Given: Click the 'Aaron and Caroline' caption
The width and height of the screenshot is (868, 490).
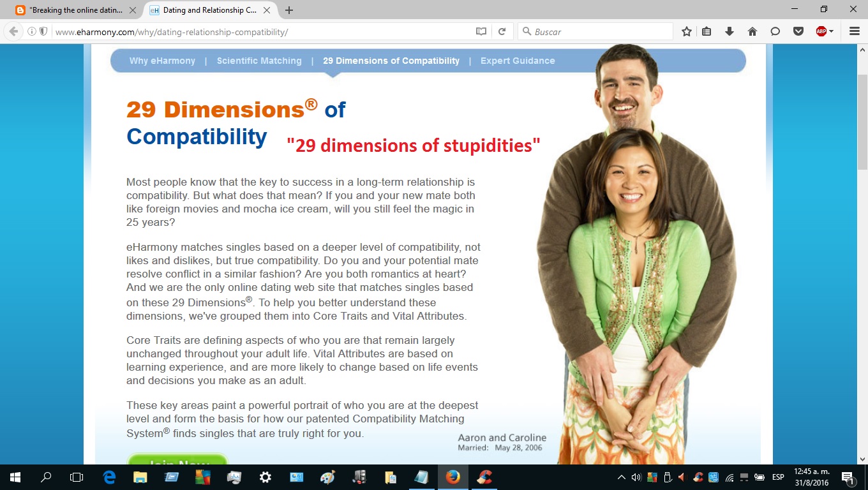Looking at the screenshot, I should (502, 438).
